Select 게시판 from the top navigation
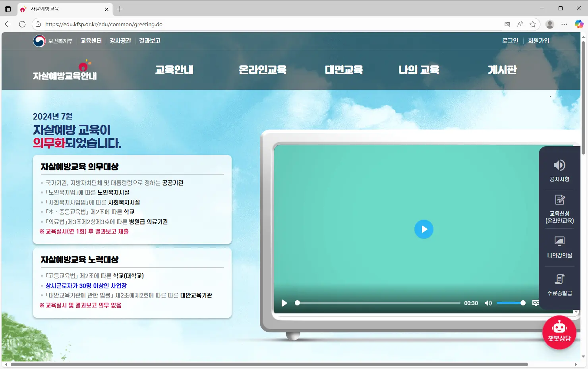This screenshot has width=588, height=369. point(502,70)
